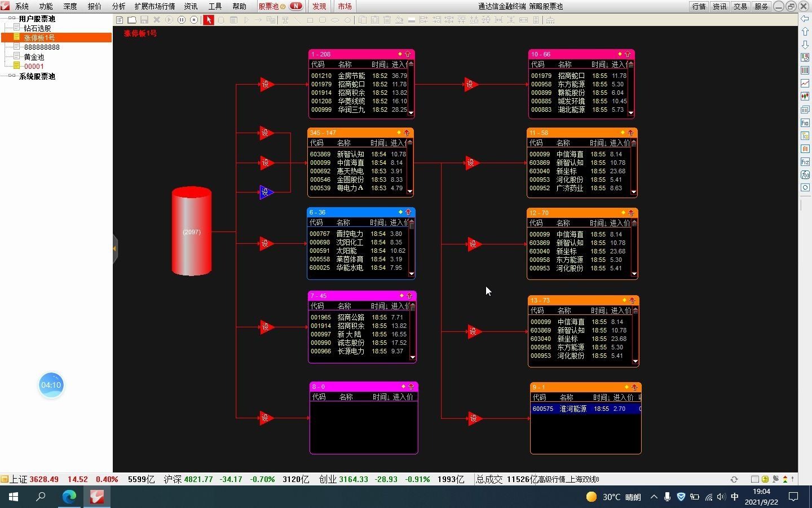Expand the 系统股票池 tree node

pyautogui.click(x=12, y=76)
